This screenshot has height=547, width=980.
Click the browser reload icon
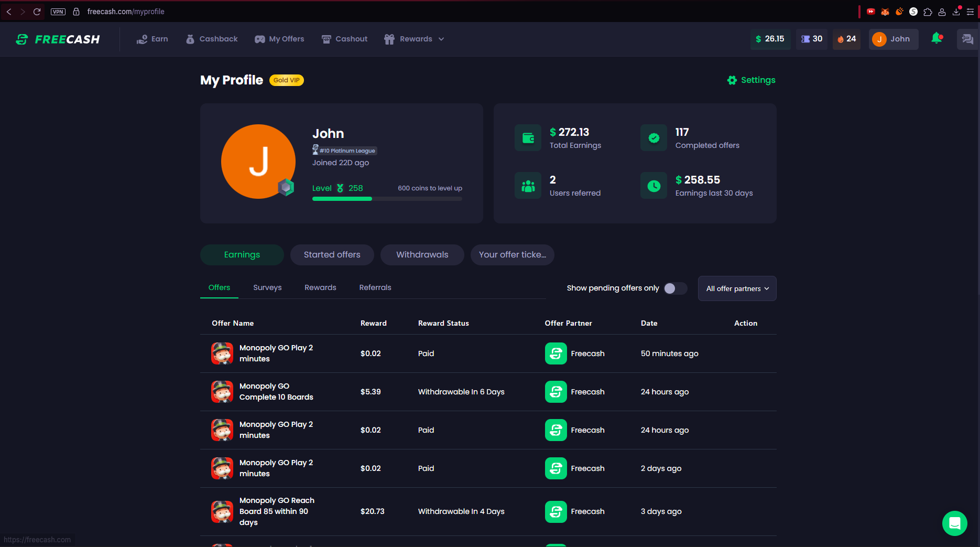[x=37, y=12]
